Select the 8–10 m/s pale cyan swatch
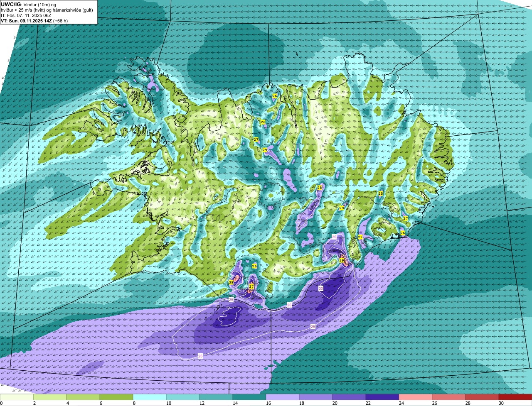The height and width of the screenshot is (406, 532). pos(150,397)
